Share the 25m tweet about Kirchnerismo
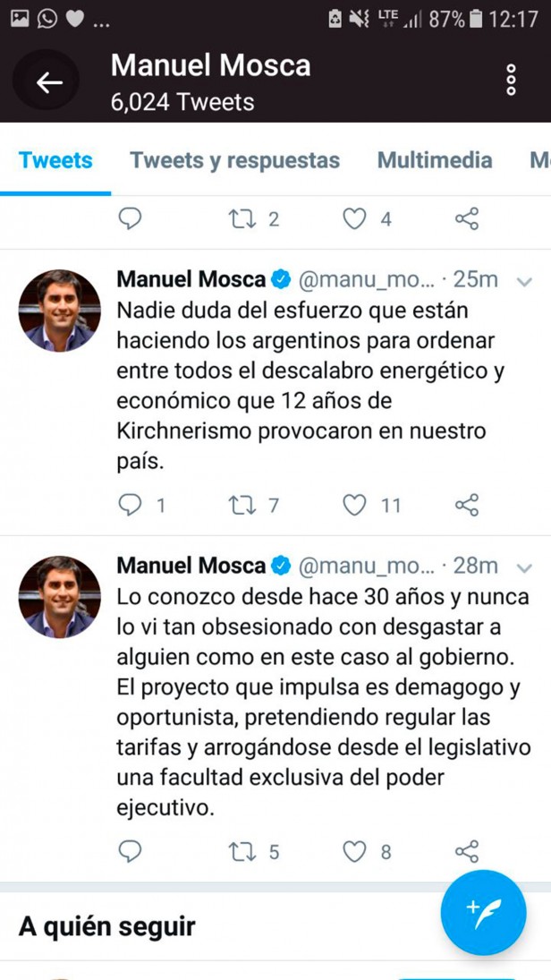 (x=467, y=505)
